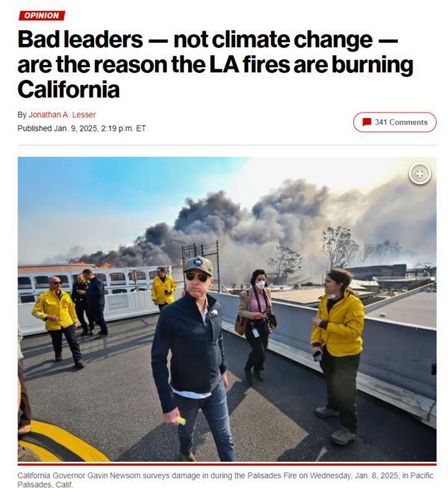Click the woman in yellow jacket on right
The width and height of the screenshot is (448, 488).
337,354
